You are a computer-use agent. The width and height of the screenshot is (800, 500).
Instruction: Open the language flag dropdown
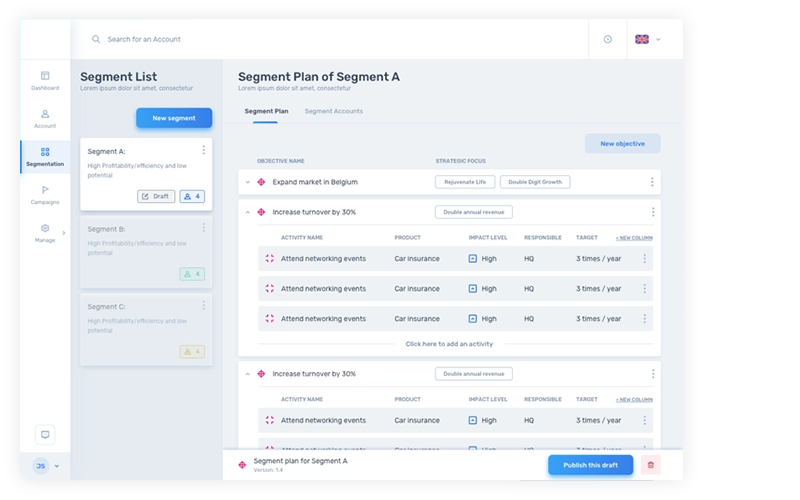648,39
